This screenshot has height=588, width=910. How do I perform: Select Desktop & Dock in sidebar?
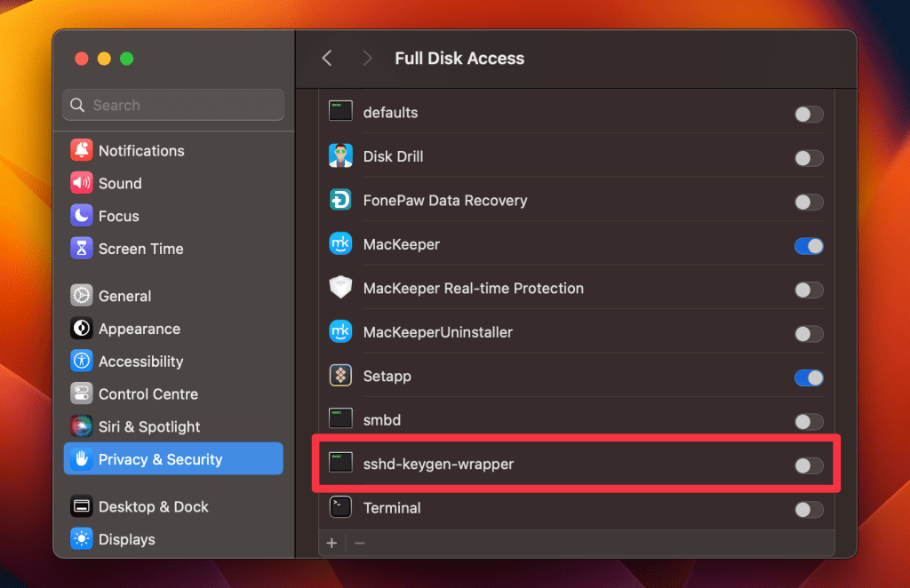[x=153, y=506]
